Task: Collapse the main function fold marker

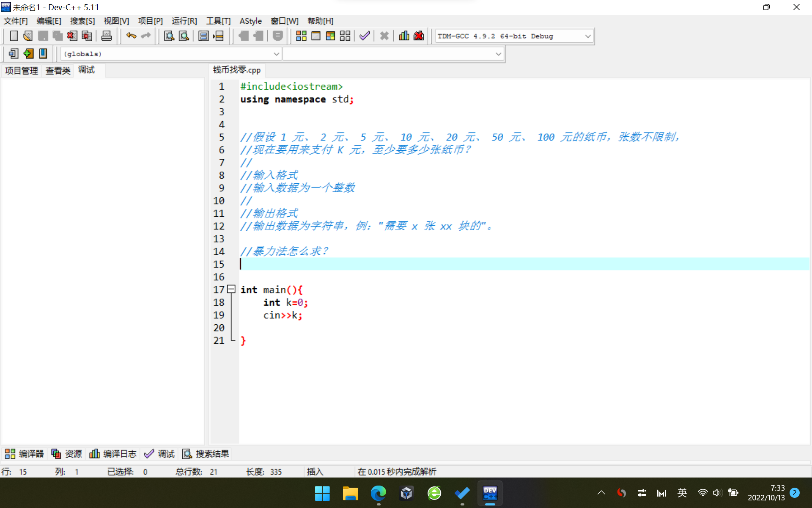Action: [x=231, y=290]
